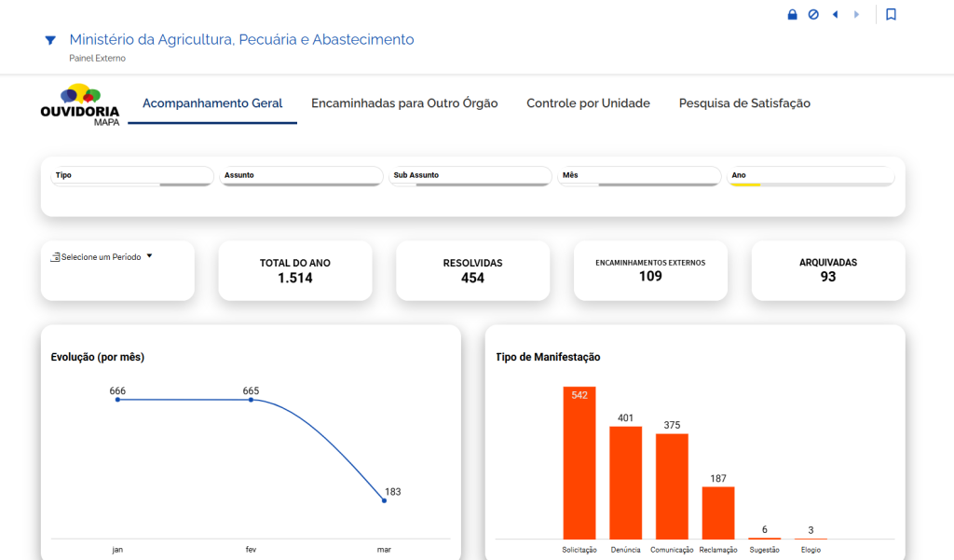Click the clear all selections icon
This screenshot has width=954, height=560.
pyautogui.click(x=813, y=15)
